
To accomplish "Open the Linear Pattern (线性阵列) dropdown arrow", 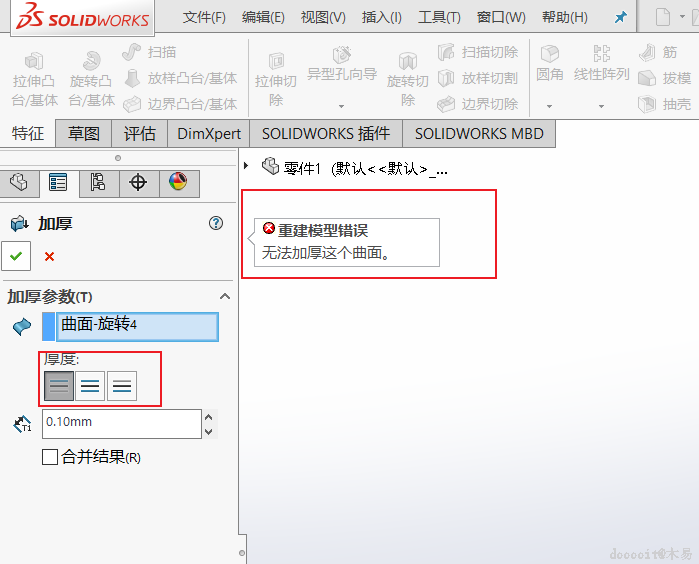I will [601, 106].
